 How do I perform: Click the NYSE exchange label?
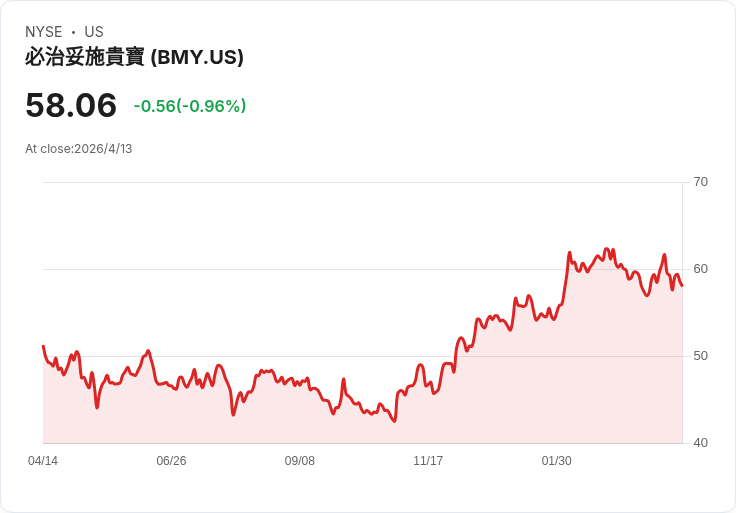coord(44,32)
